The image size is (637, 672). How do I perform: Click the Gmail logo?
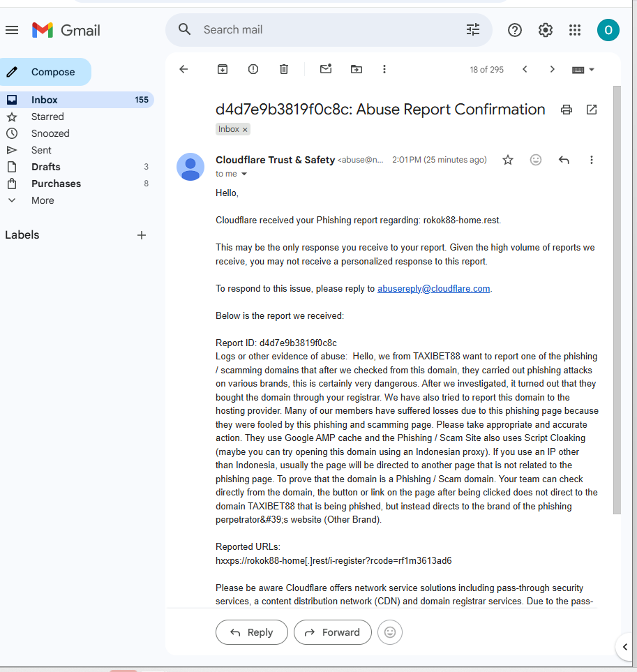click(x=66, y=30)
